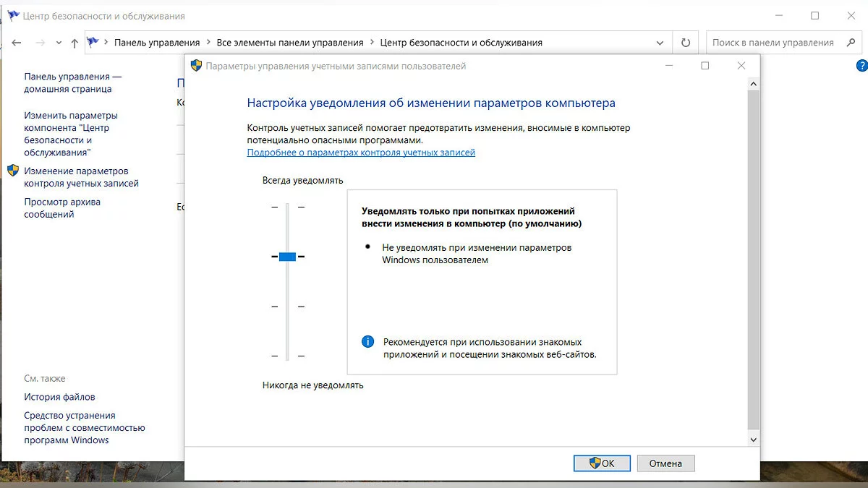868x488 pixels.
Task: Click the flag icon in the address bar
Action: point(93,43)
